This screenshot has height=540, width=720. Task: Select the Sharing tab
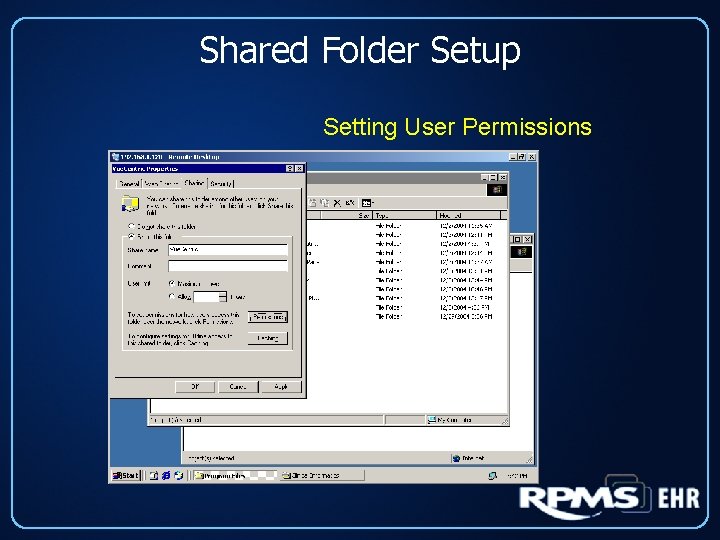194,183
